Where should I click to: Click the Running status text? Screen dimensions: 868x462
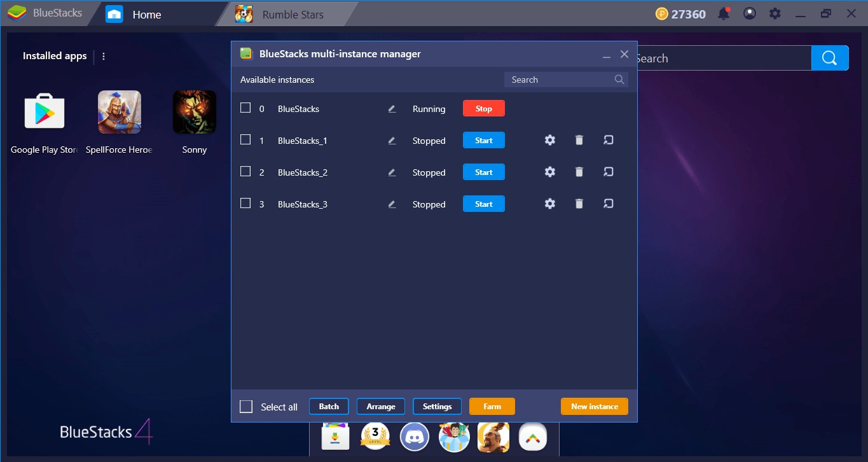(429, 109)
